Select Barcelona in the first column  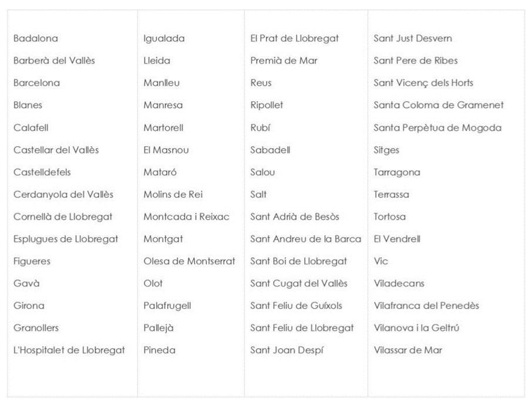36,83
